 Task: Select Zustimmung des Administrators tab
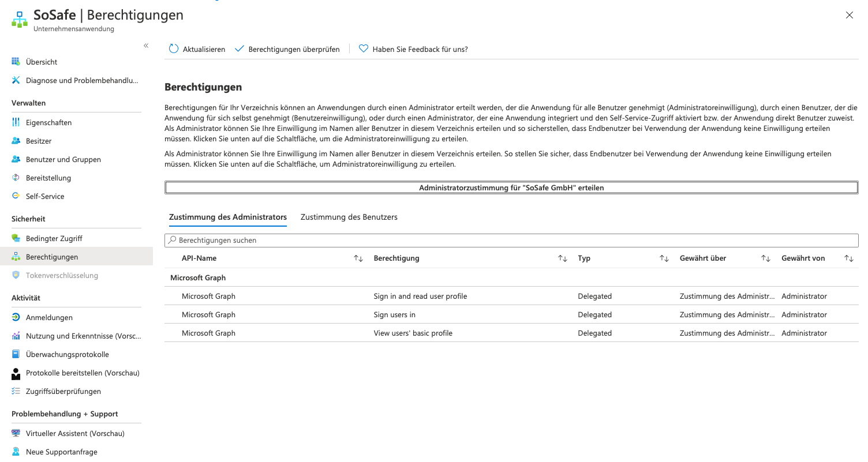point(227,217)
